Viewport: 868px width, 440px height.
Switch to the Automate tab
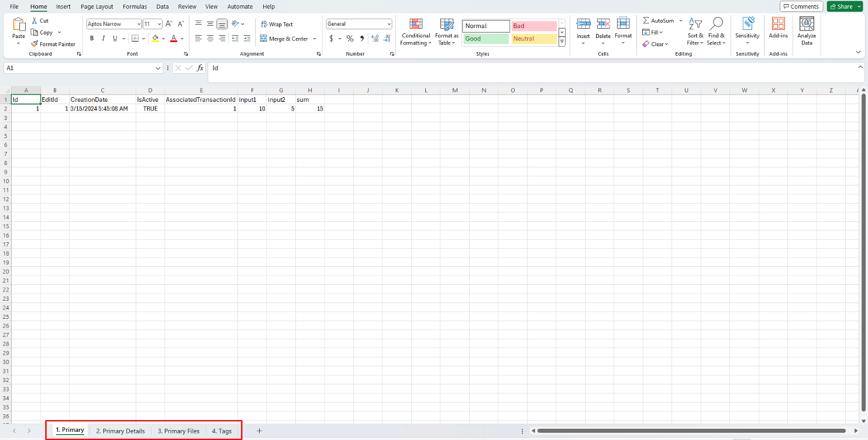[x=240, y=6]
